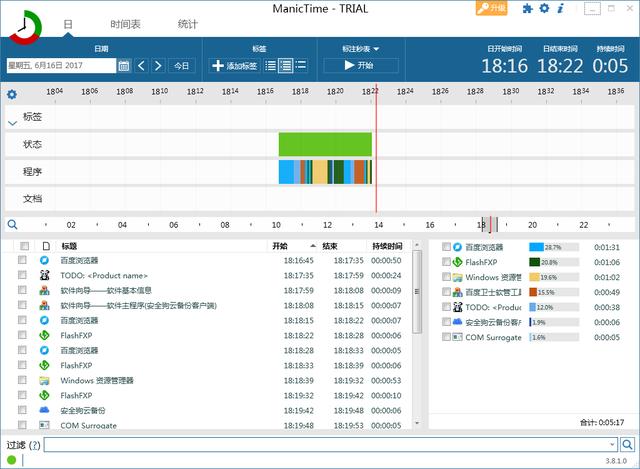
Task: Switch to the 时间表 tab
Action: (125, 24)
